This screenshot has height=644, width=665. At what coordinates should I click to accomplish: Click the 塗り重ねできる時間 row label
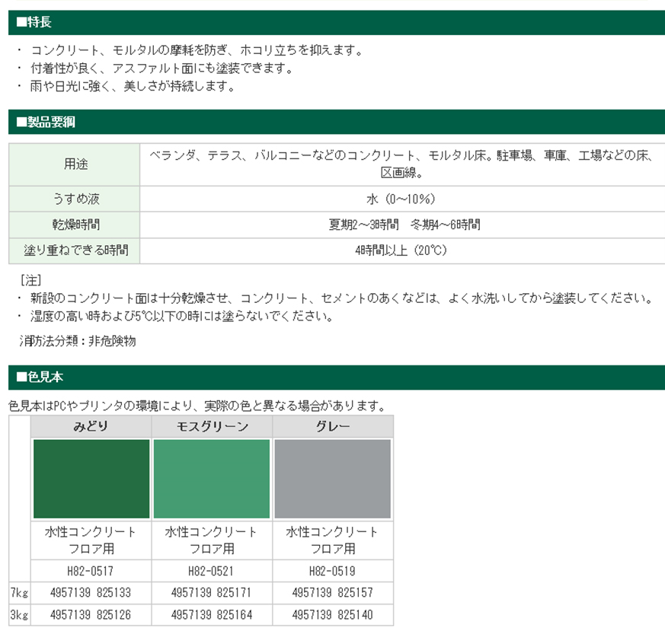(74, 249)
